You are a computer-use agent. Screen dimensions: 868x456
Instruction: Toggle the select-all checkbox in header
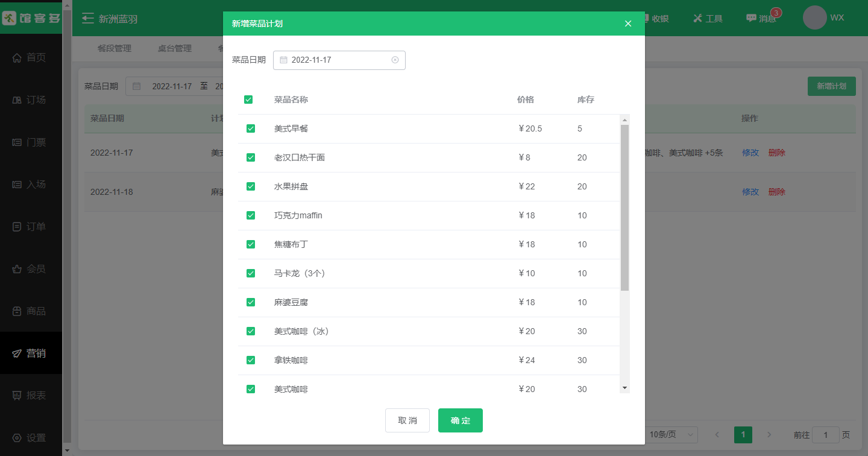coord(248,100)
